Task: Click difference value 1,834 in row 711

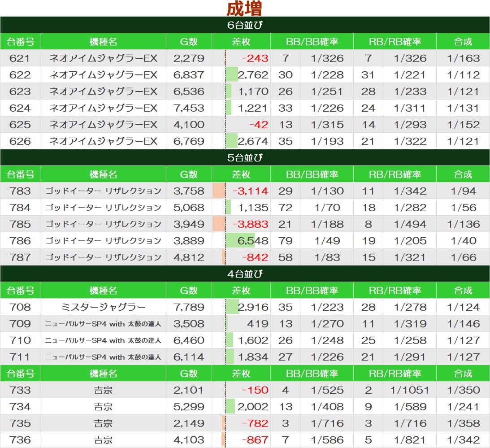Action: (x=253, y=357)
